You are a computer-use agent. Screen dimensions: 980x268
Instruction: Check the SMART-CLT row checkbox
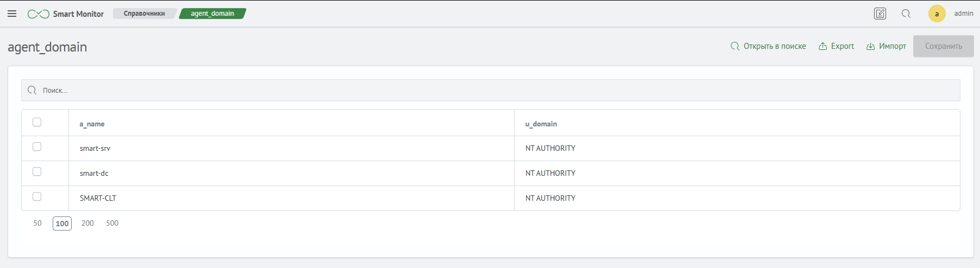click(37, 196)
